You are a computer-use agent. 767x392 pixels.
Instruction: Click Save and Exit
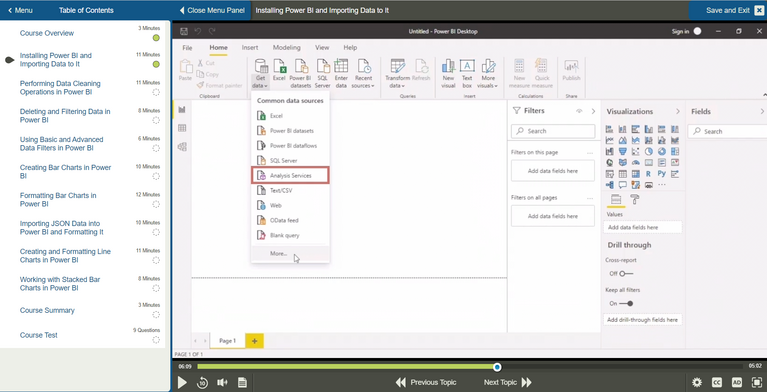coord(728,10)
